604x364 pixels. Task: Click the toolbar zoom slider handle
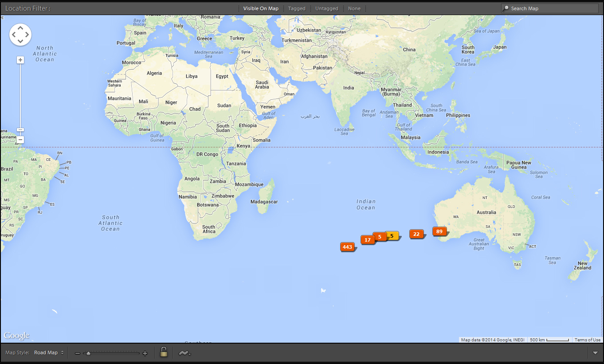point(88,353)
